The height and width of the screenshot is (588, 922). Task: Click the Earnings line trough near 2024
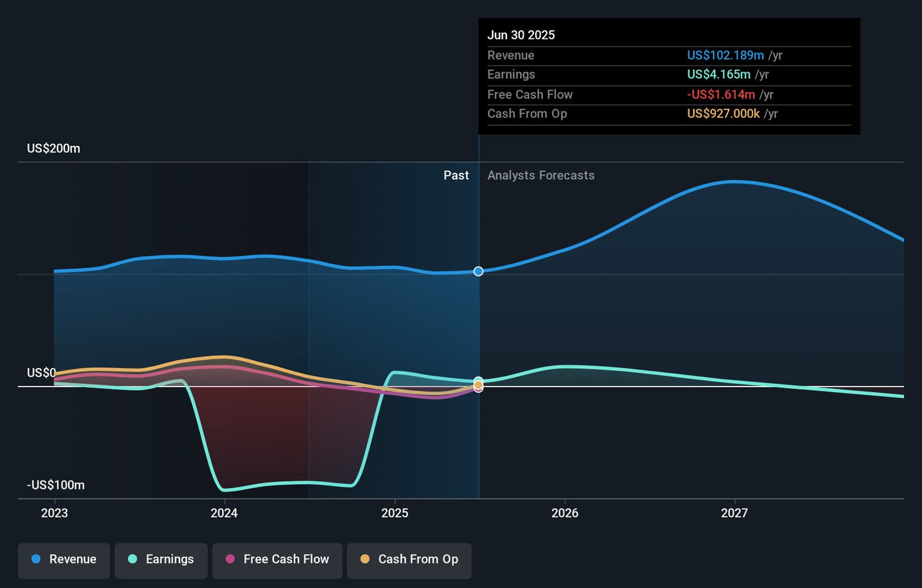[224, 490]
